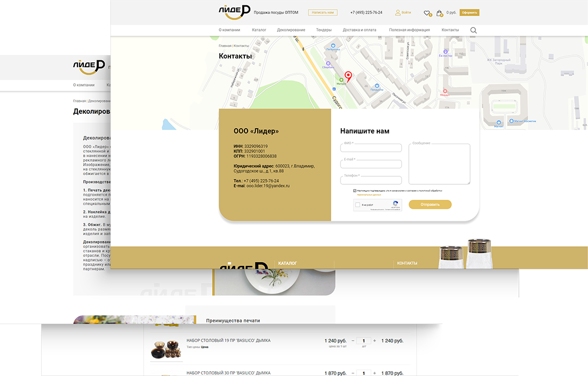Open the Доставка и оплата menu item
This screenshot has width=588, height=376.
(x=359, y=30)
